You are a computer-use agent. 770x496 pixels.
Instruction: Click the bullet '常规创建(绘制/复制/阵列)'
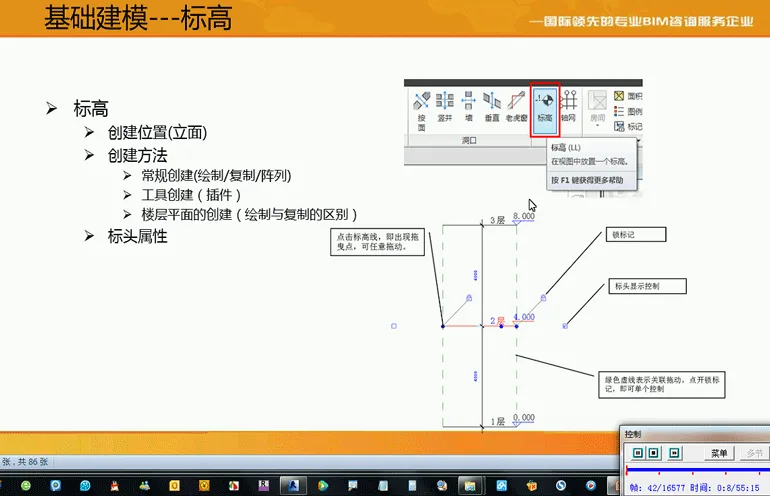coord(216,175)
